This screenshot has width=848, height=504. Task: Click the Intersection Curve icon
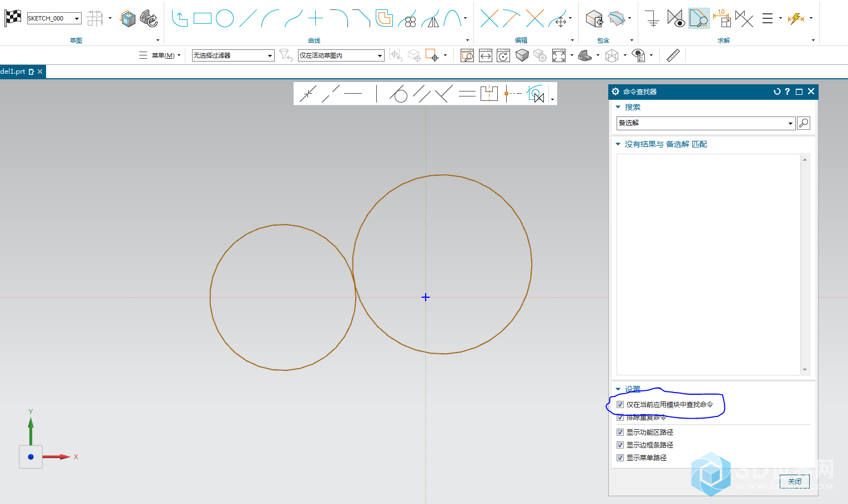[616, 18]
